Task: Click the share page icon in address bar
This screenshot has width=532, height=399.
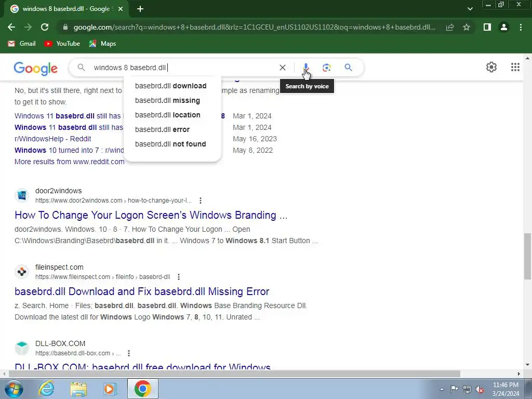Action: coord(450,27)
